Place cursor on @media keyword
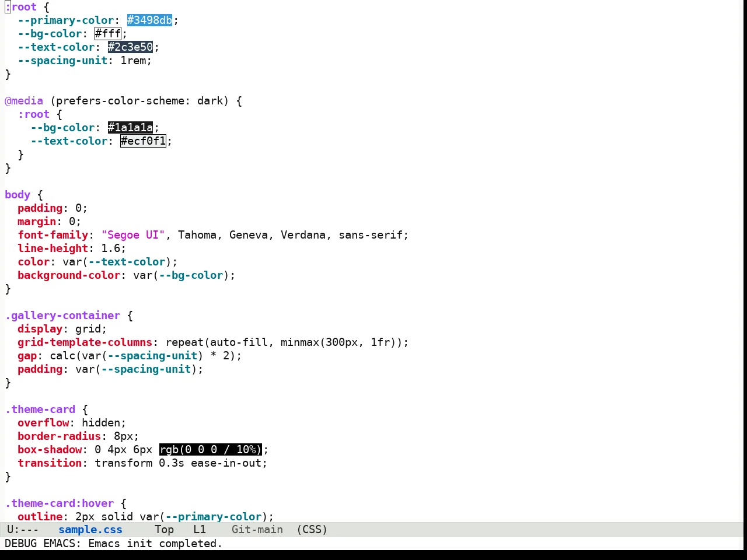Image resolution: width=747 pixels, height=560 pixels. tap(24, 101)
